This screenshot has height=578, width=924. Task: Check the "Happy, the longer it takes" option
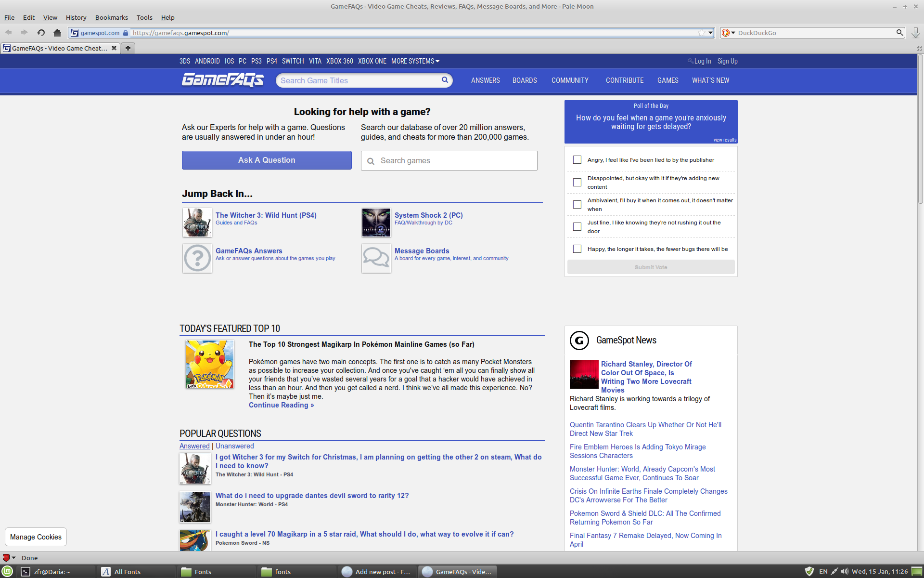coord(577,249)
